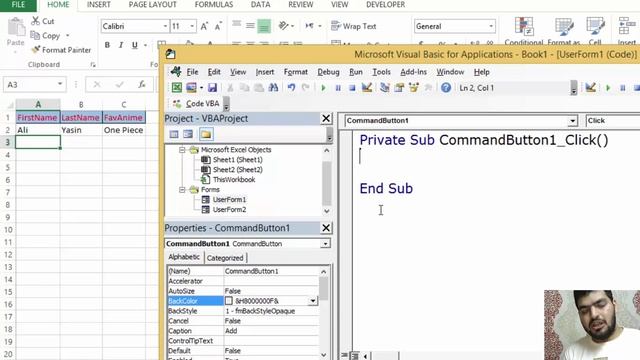Open the Project Explorer toolbar icon
Viewport: 640px width, 360px height.
coord(384,87)
